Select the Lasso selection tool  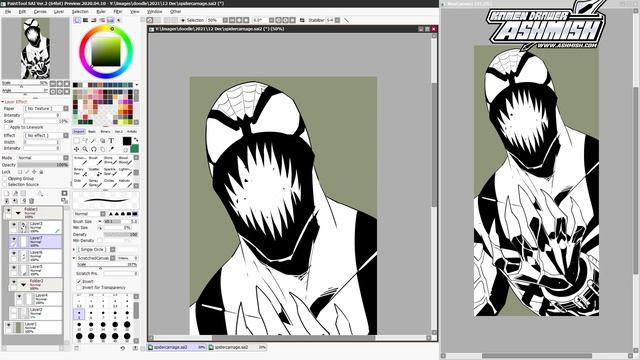[x=85, y=140]
